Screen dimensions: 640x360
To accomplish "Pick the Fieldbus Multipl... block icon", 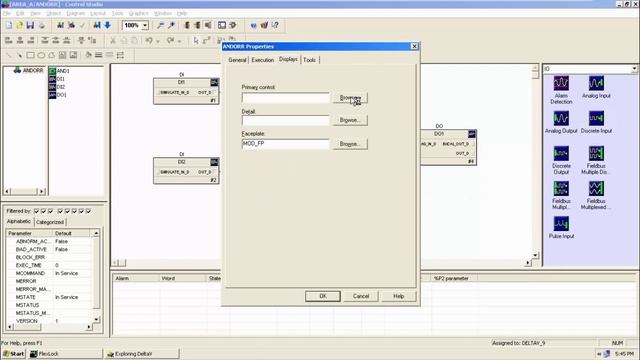I will point(561,189).
